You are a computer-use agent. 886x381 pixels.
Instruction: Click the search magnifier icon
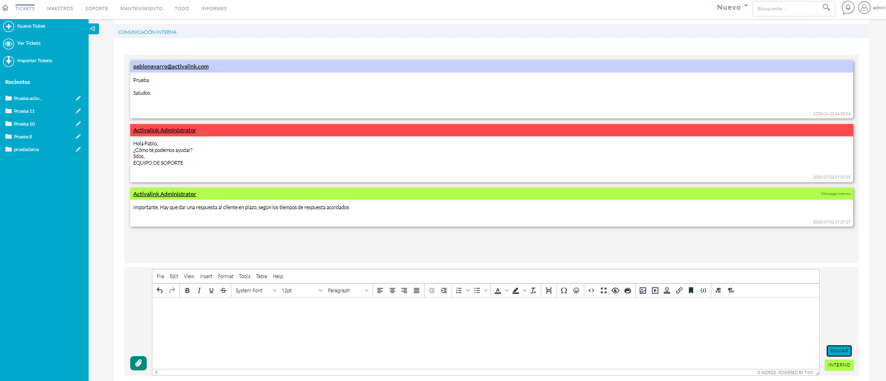point(826,8)
